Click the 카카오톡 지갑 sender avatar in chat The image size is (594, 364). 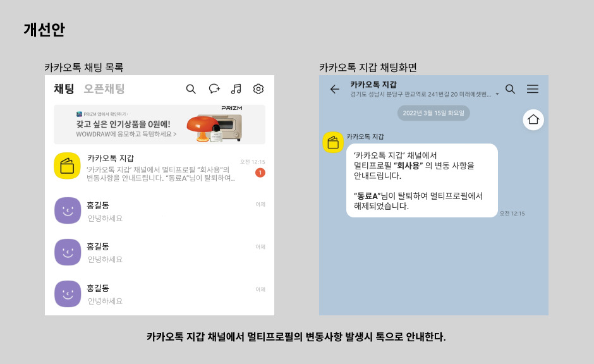click(333, 142)
